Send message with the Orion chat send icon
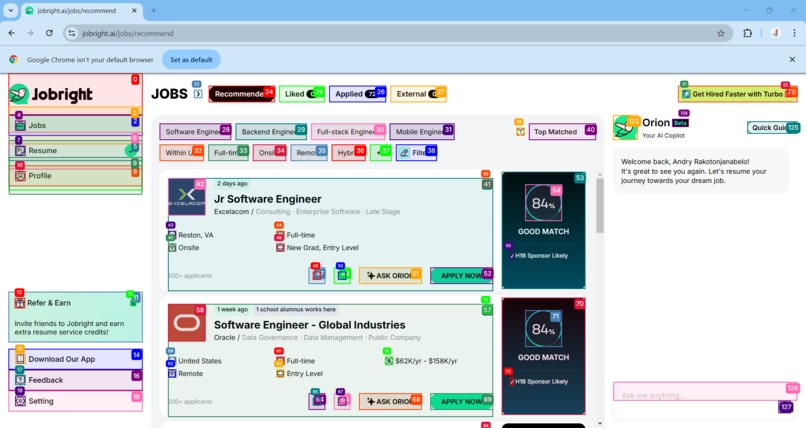Image resolution: width=806 pixels, height=428 pixels. [x=785, y=407]
